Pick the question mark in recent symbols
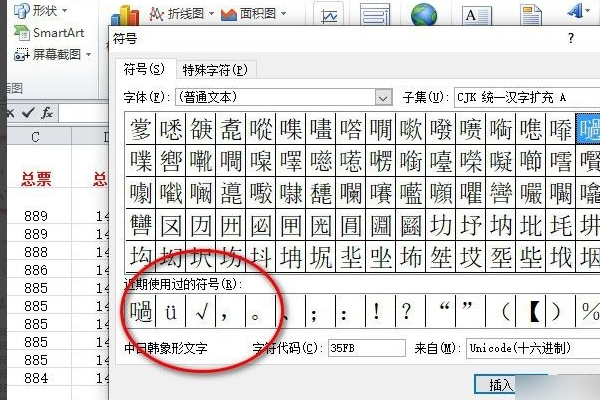This screenshot has width=600, height=400. point(410,311)
